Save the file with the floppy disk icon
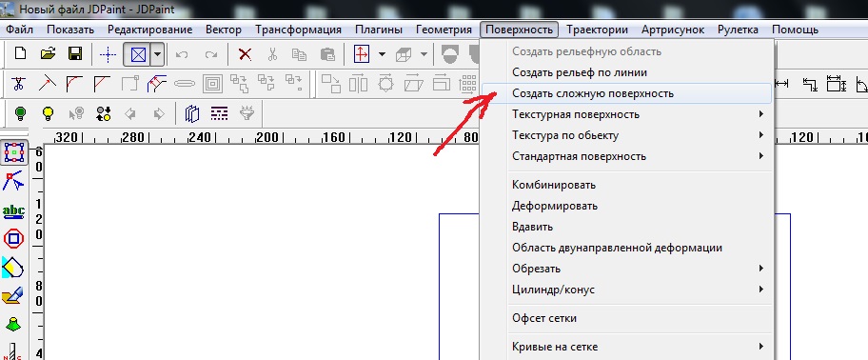The image size is (868, 360). [75, 53]
